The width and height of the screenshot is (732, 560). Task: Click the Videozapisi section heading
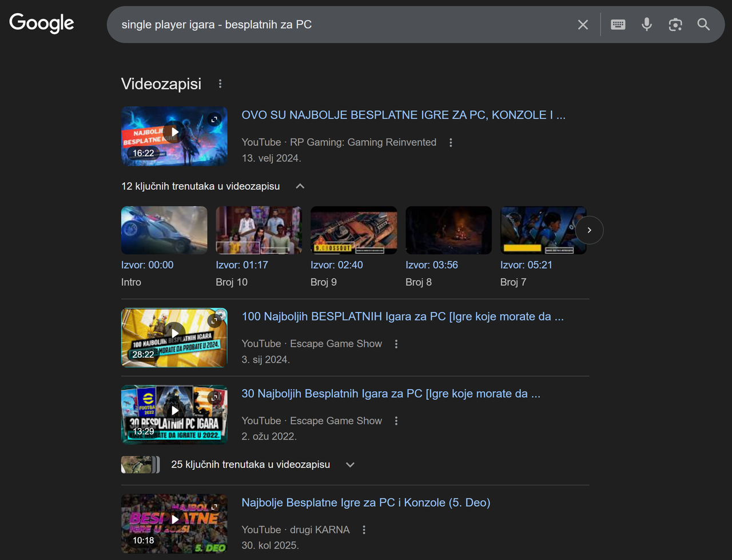(x=161, y=84)
